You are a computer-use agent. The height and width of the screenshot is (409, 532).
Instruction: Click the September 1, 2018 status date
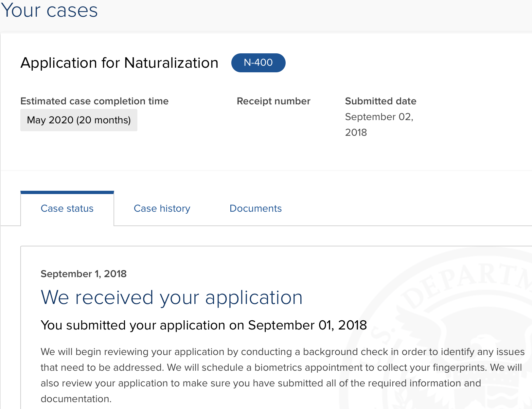83,274
